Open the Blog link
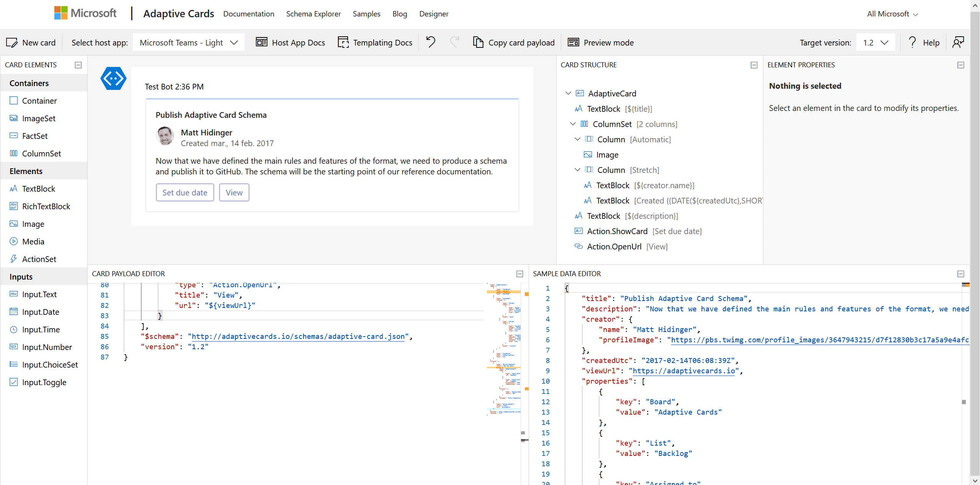The height and width of the screenshot is (485, 980). click(x=400, y=14)
